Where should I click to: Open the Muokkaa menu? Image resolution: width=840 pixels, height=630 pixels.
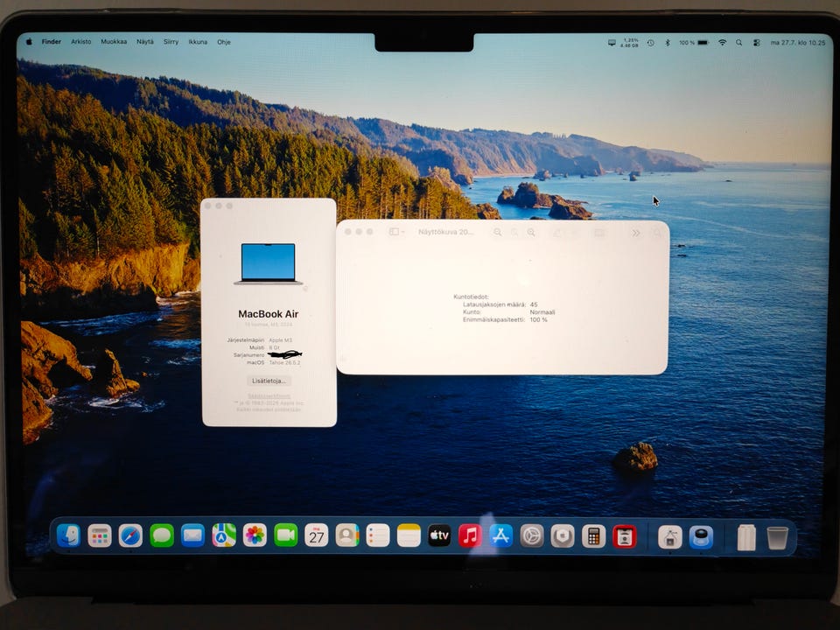click(x=114, y=42)
